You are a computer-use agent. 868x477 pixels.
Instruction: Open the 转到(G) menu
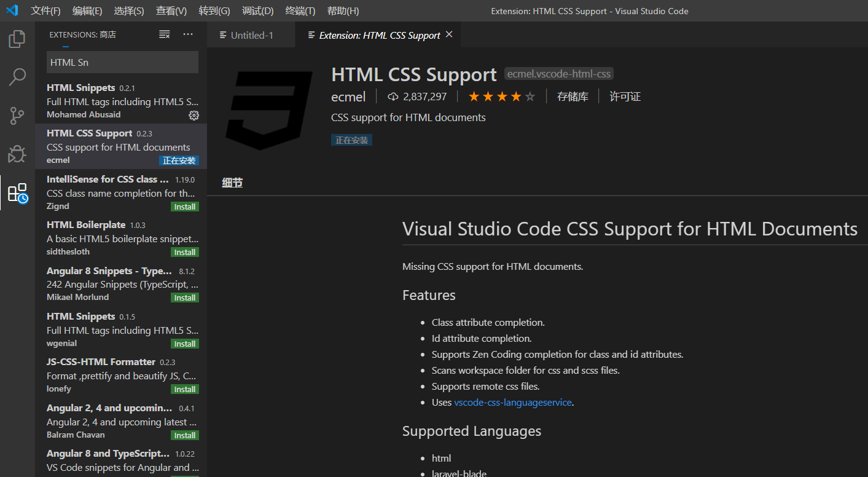point(214,11)
